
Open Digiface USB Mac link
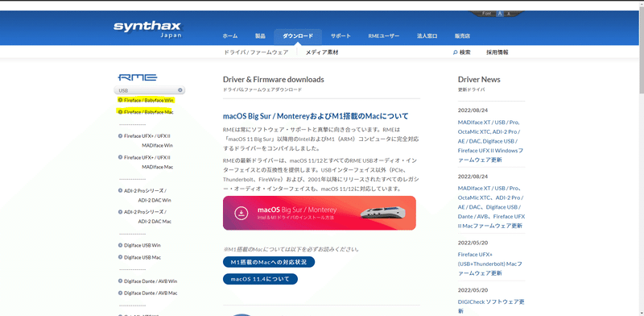pyautogui.click(x=139, y=257)
